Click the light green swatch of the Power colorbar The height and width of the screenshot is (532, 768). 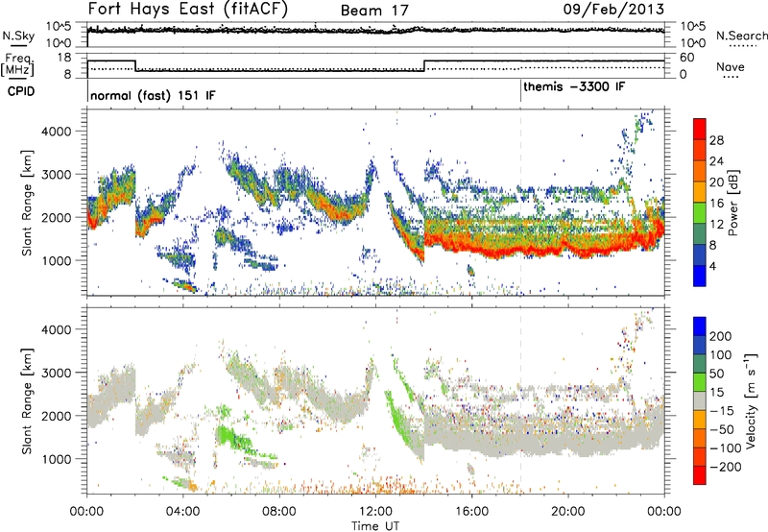coord(700,213)
